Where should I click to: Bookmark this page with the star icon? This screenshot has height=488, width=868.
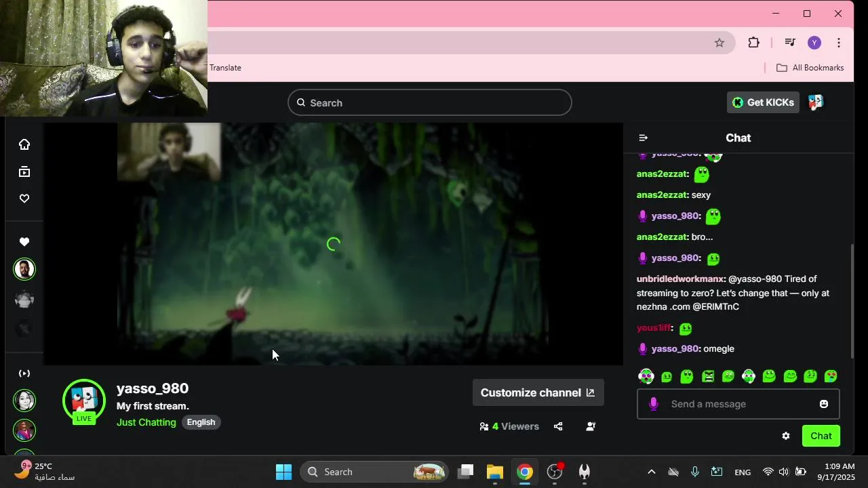pyautogui.click(x=719, y=43)
